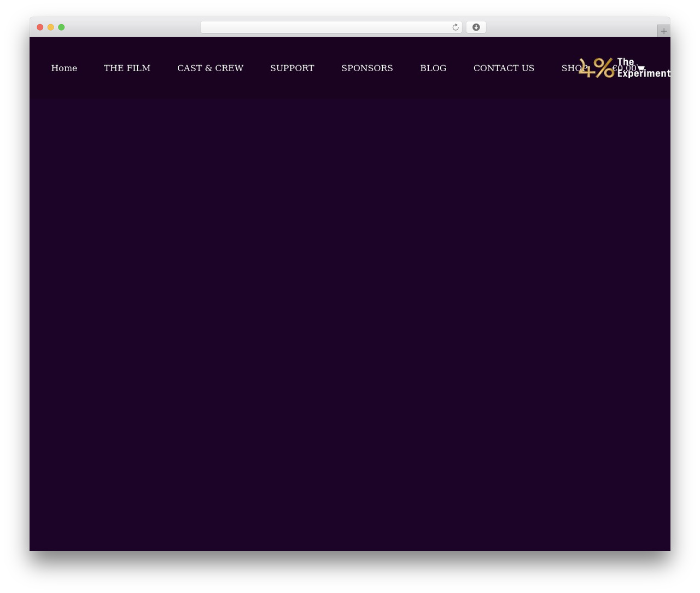The width and height of the screenshot is (700, 593).
Task: Visit the CONTACT US page
Action: coord(504,68)
